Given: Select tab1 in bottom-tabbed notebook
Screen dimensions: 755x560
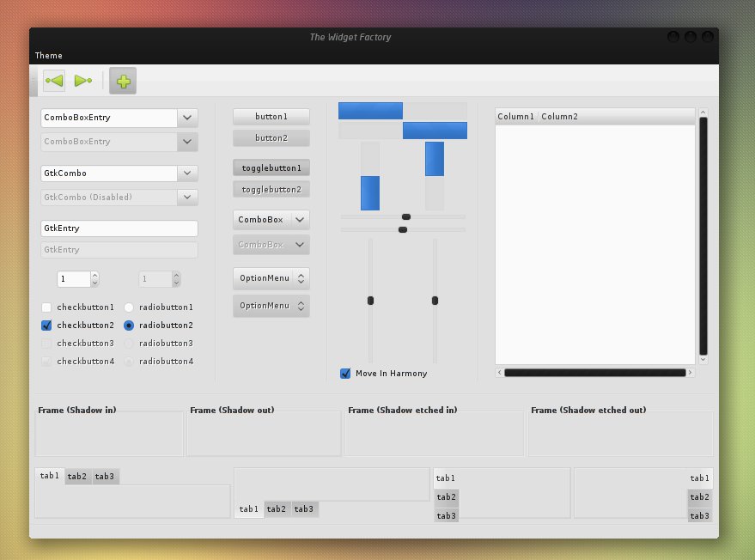Looking at the screenshot, I should [x=249, y=509].
